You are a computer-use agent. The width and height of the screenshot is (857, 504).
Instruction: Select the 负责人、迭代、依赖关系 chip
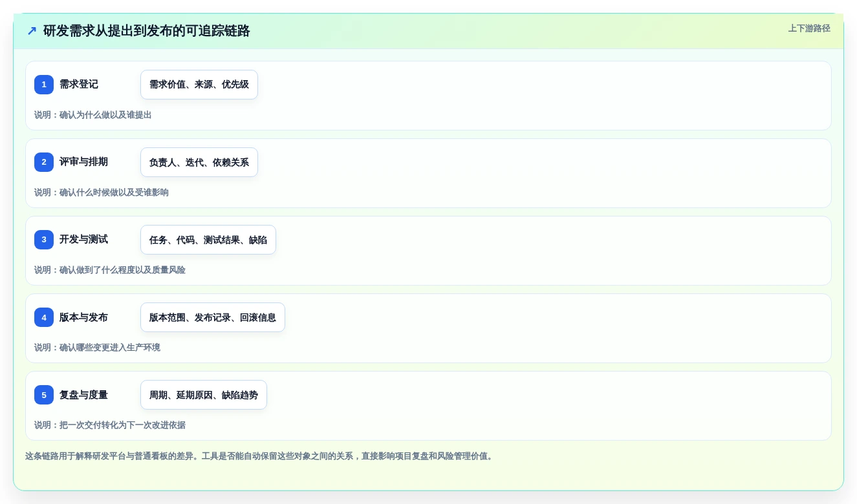(199, 162)
